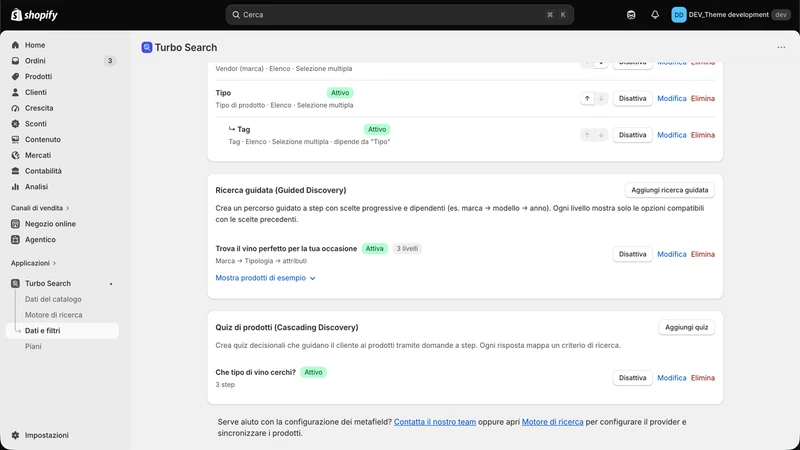Click the Analisi bar chart icon
Screen dimensions: 800x450
click(x=15, y=187)
